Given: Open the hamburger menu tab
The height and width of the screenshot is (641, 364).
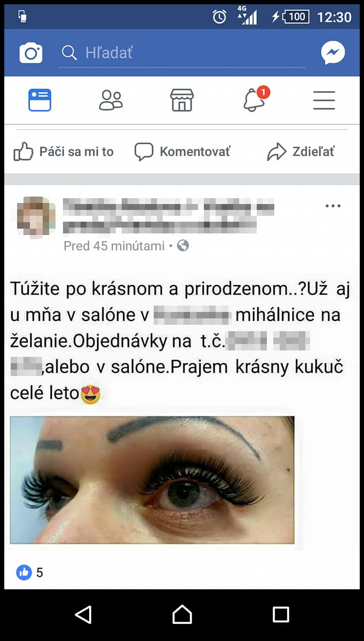Looking at the screenshot, I should click(x=324, y=100).
